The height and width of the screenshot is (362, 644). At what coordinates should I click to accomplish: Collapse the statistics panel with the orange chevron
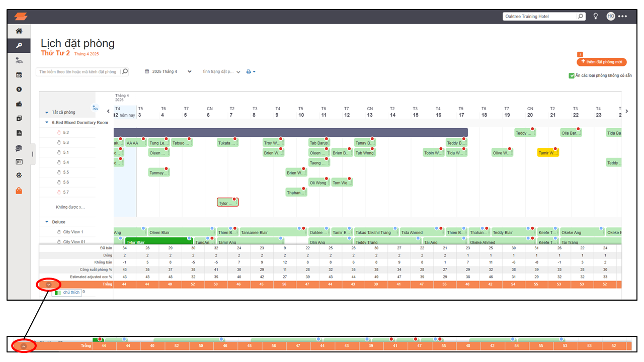tap(48, 284)
